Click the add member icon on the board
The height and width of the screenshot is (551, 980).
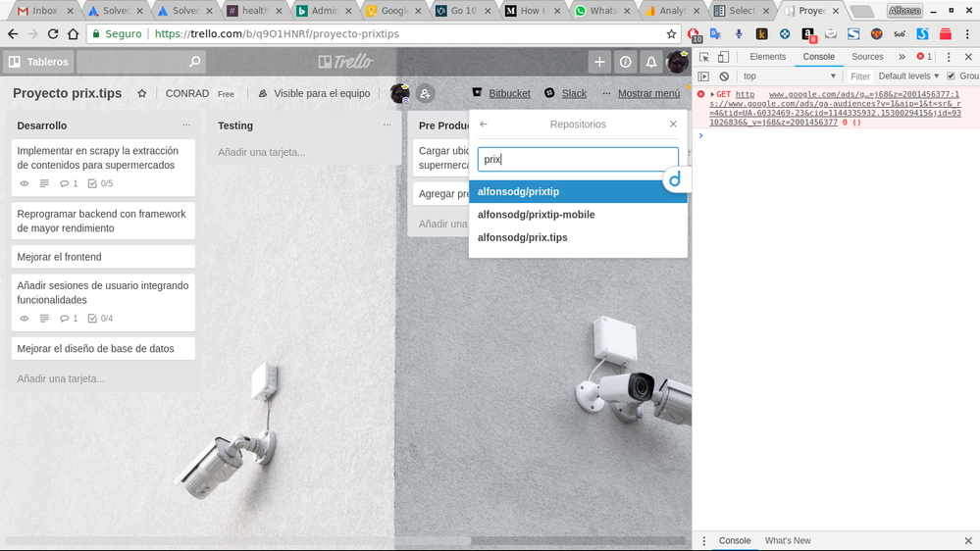(425, 93)
